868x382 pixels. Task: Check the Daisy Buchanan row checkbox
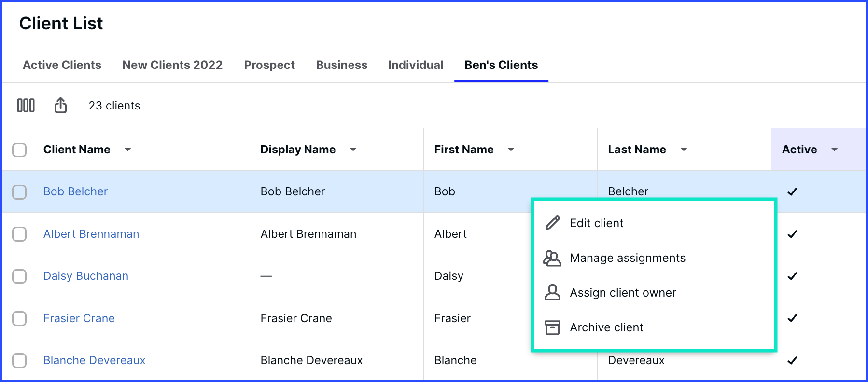(19, 276)
